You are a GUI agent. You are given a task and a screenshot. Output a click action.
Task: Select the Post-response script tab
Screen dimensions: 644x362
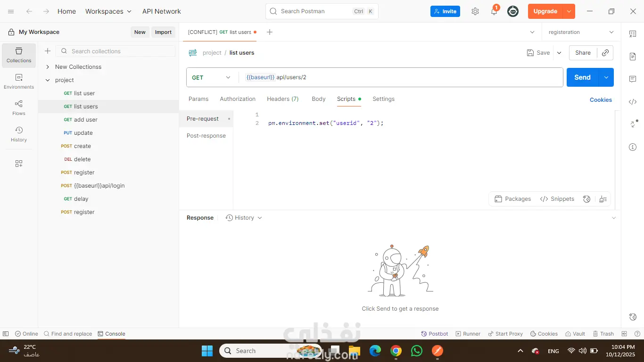(x=206, y=136)
